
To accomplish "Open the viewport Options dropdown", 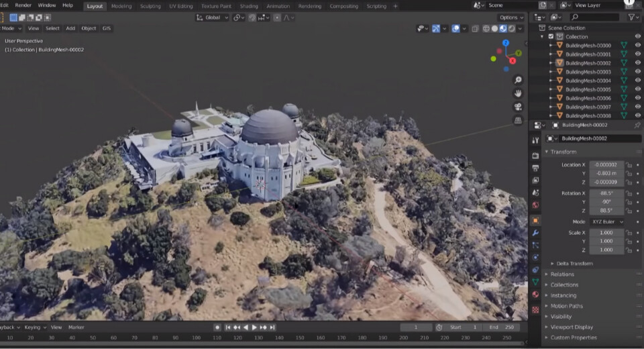I will [x=511, y=17].
